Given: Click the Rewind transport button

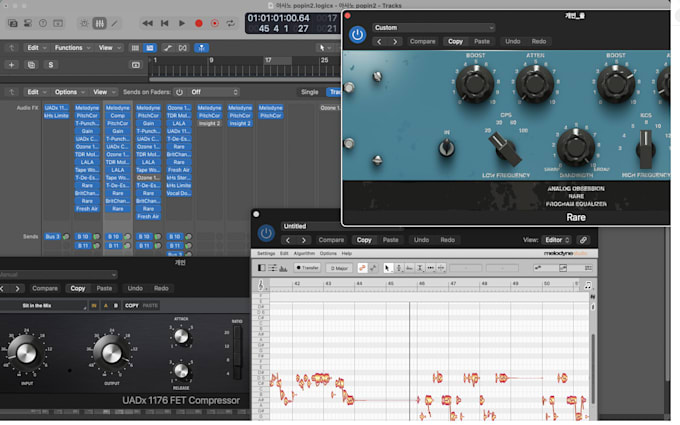Looking at the screenshot, I should (x=147, y=23).
